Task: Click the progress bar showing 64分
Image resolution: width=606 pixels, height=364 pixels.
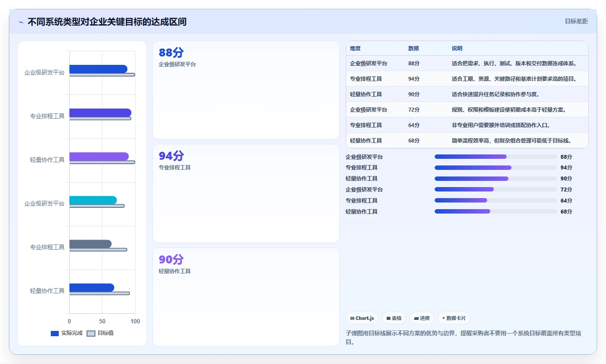Action: pyautogui.click(x=496, y=200)
